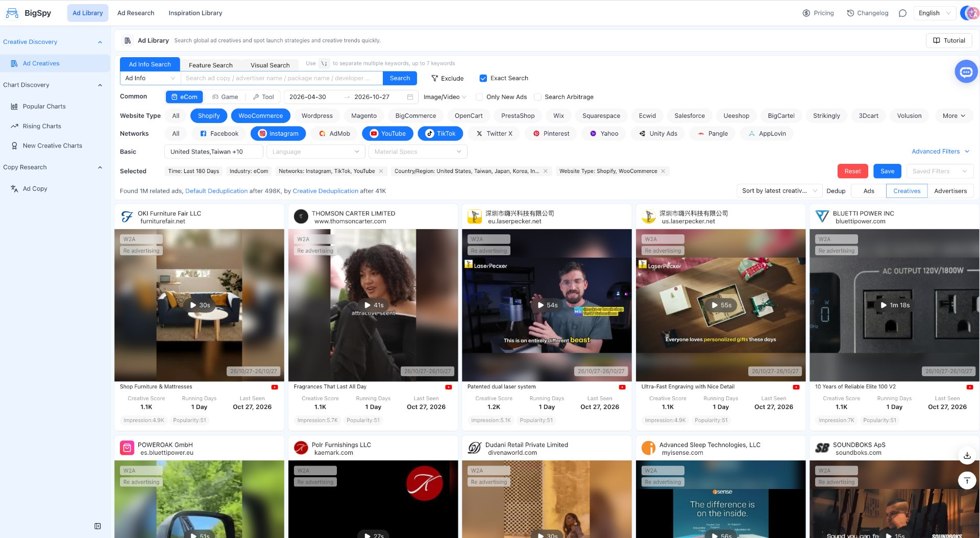Screen dimensions: 980x538
Task: Open the United States,Taiwan +10 country field
Action: pos(213,152)
